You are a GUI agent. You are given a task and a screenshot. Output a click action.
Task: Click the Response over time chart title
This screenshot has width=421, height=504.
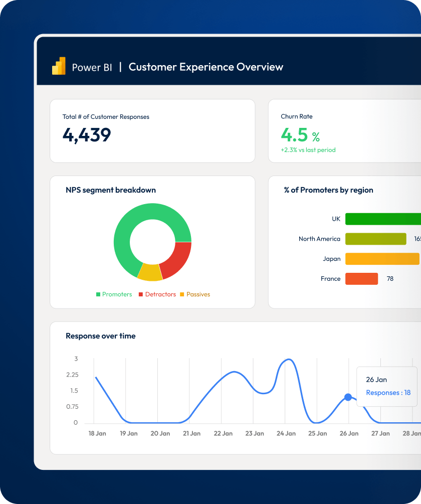[100, 336]
